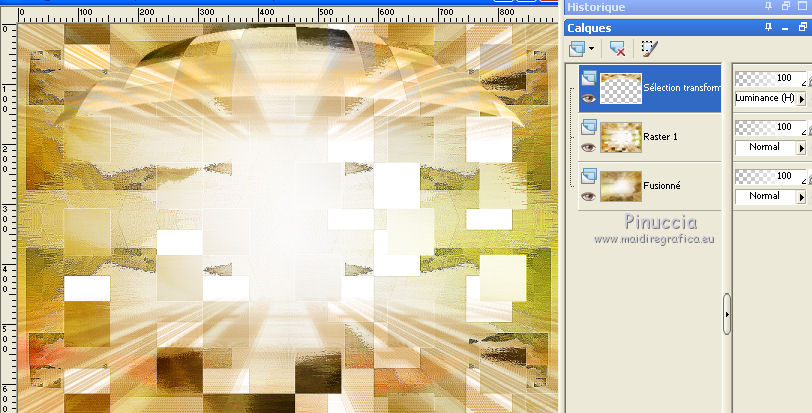Hide the Raster 1 layer
This screenshot has height=413, width=812.
click(x=588, y=148)
